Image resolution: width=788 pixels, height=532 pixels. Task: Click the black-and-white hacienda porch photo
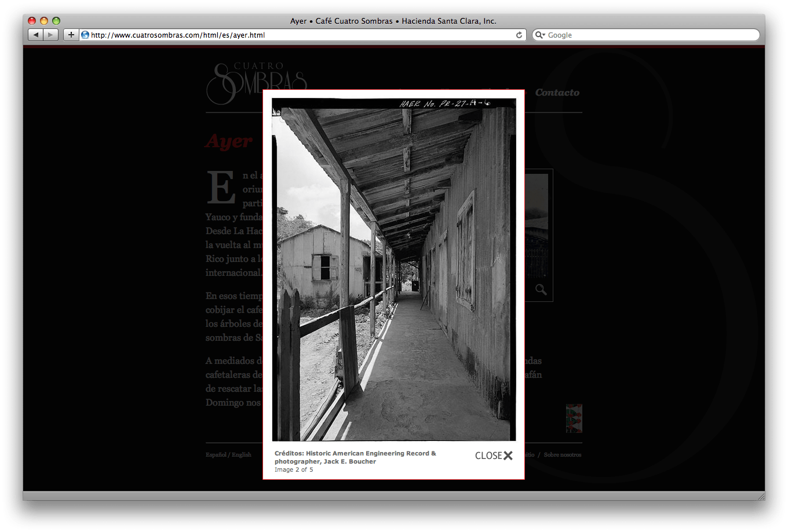(x=393, y=269)
